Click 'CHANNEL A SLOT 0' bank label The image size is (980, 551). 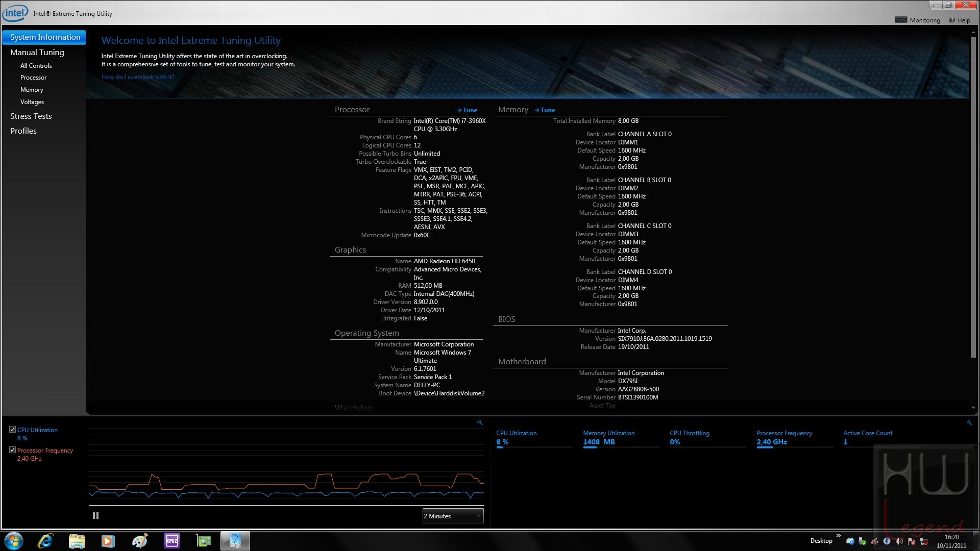click(x=645, y=134)
